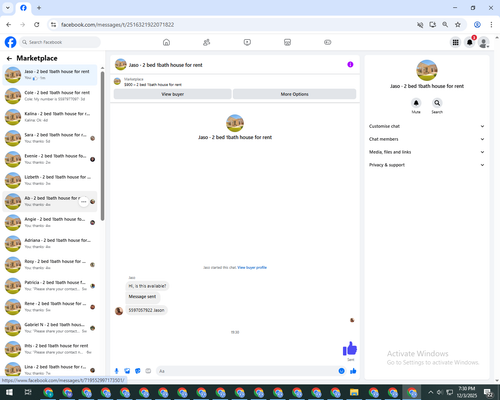Click the 'Hi, is this available?' message

(147, 286)
